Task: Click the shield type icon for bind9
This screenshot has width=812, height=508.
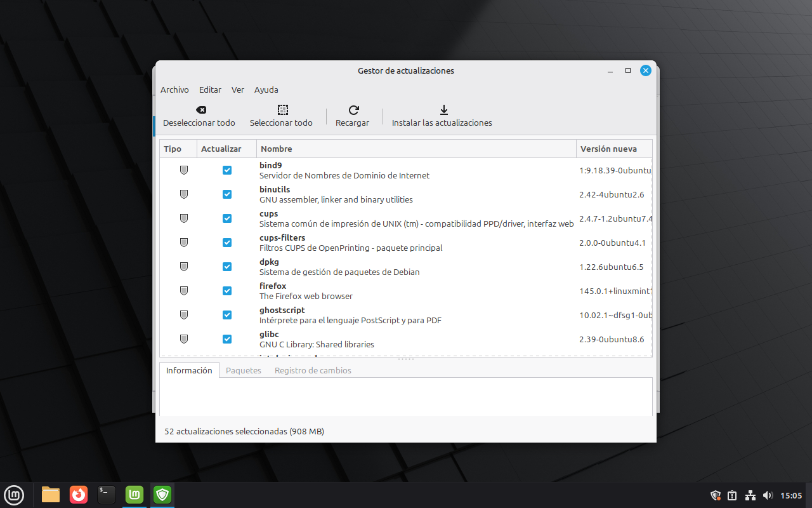Action: pyautogui.click(x=184, y=170)
